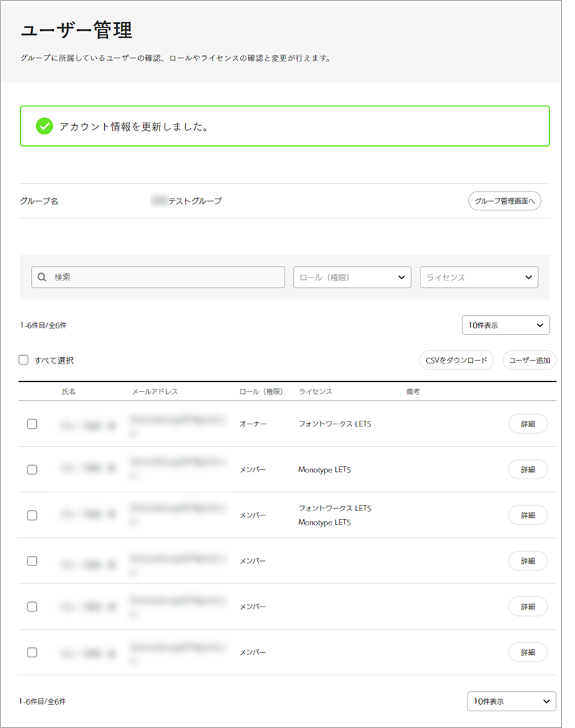Click the メールアドレス column header
This screenshot has width=575, height=728.
155,391
